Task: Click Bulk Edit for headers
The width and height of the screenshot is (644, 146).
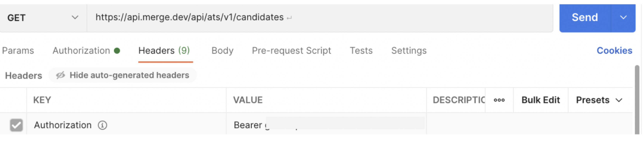Action: point(541,100)
